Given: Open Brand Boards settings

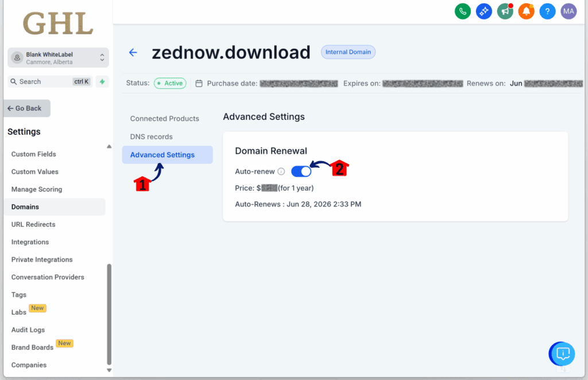Looking at the screenshot, I should [32, 347].
